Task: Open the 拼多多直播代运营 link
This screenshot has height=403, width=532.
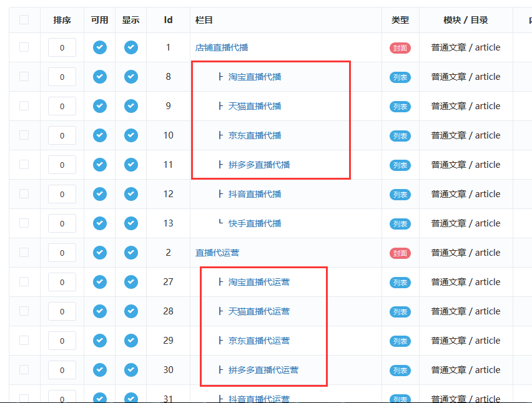Action: point(264,370)
